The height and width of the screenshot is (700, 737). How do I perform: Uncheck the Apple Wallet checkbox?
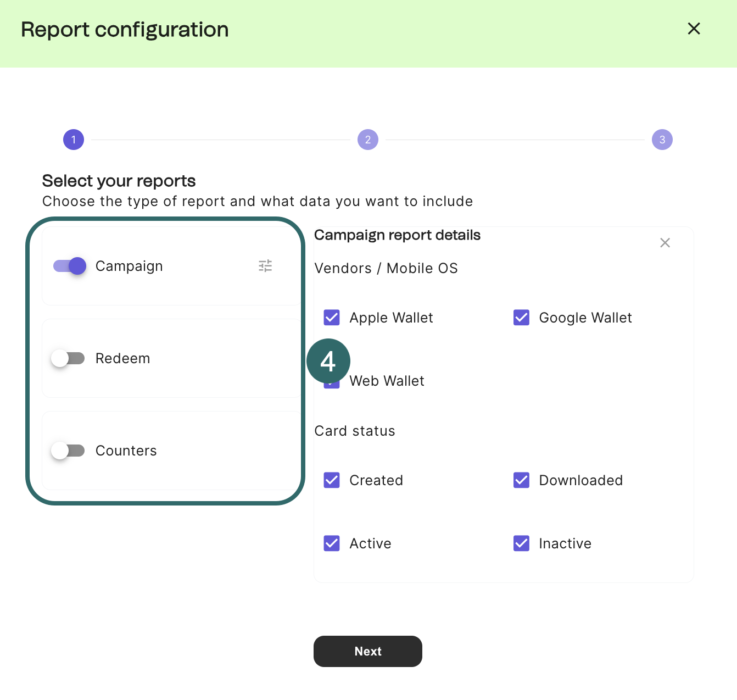click(331, 317)
